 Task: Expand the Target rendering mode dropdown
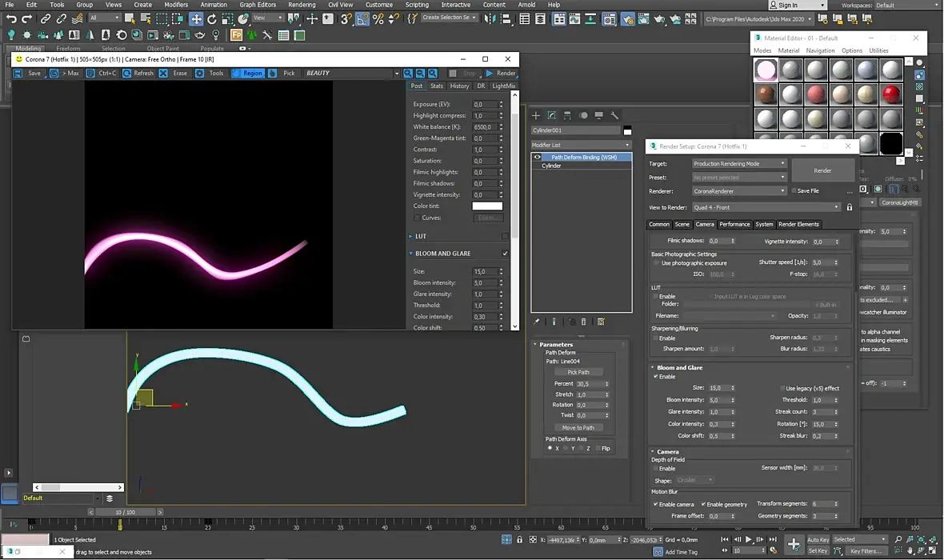[x=739, y=164]
